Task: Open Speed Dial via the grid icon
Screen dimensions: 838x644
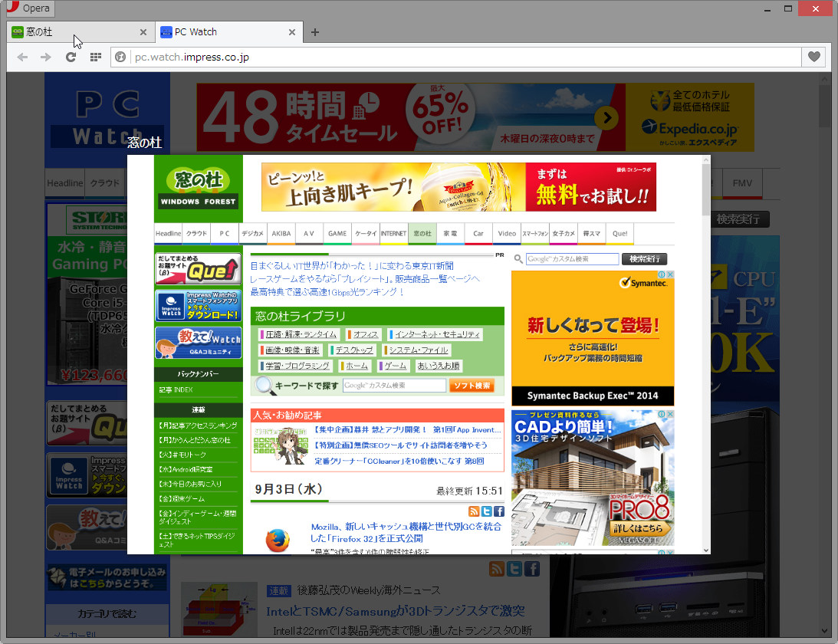Action: [95, 57]
